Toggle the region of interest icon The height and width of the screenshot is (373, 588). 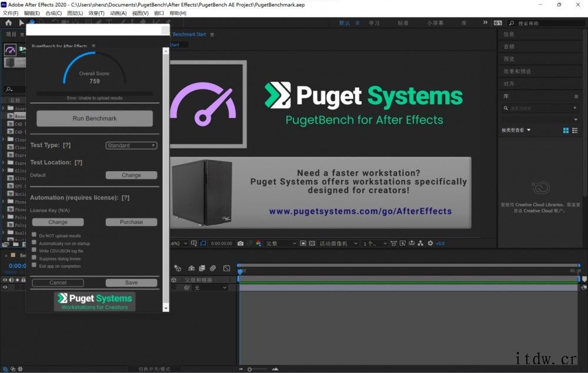tap(303, 244)
